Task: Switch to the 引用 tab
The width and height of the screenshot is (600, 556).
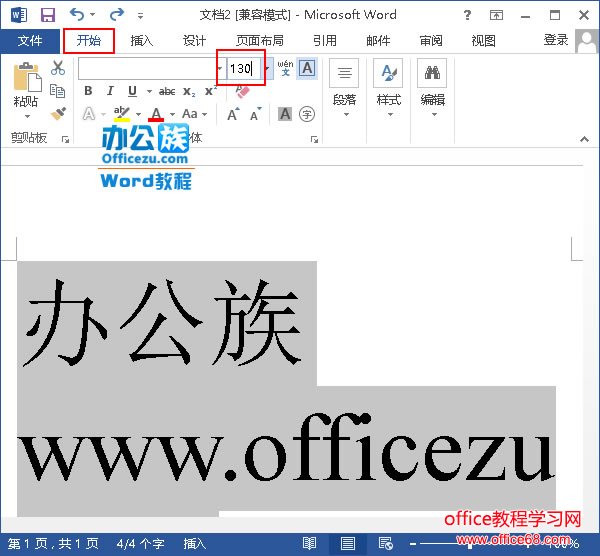Action: pyautogui.click(x=325, y=41)
